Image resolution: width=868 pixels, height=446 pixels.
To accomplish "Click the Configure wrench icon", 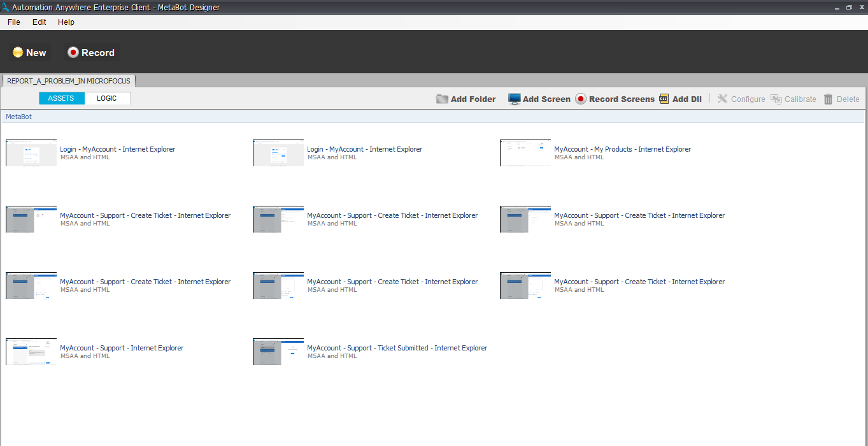I will click(x=722, y=99).
